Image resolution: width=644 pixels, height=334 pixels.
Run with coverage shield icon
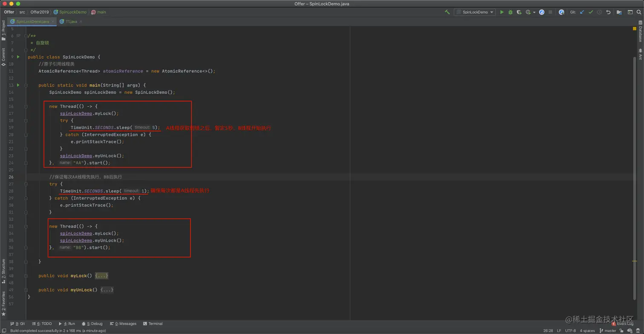pyautogui.click(x=519, y=12)
